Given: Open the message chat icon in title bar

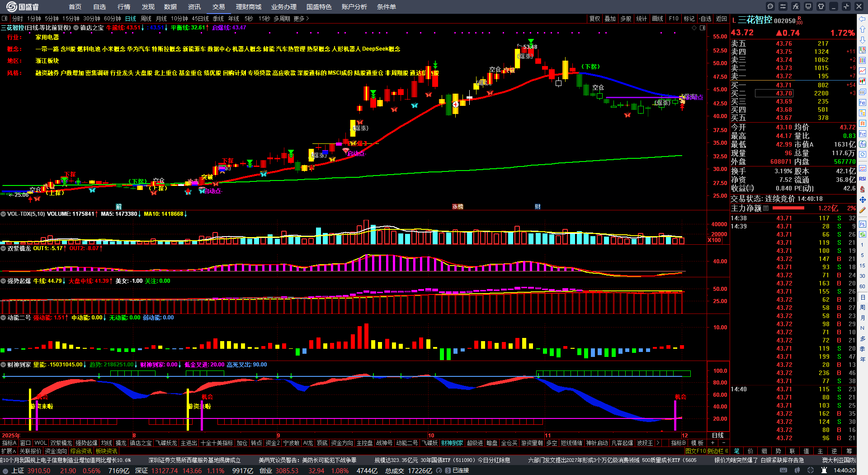Looking at the screenshot, I should 770,6.
